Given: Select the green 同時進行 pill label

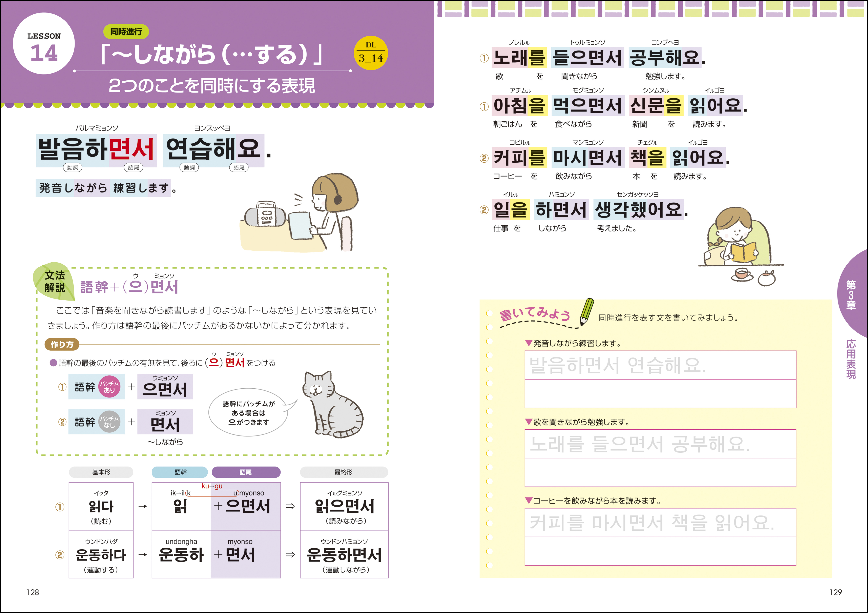Looking at the screenshot, I should [126, 32].
